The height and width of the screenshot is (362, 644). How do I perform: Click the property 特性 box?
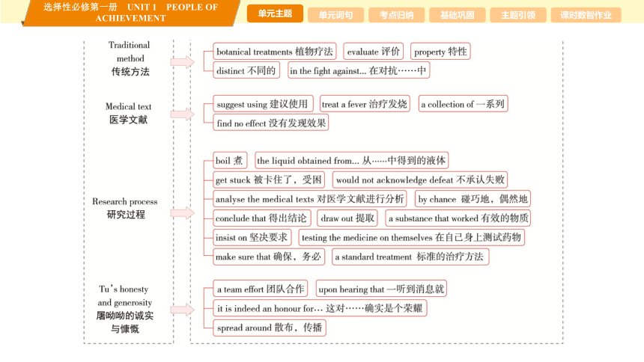click(x=440, y=52)
